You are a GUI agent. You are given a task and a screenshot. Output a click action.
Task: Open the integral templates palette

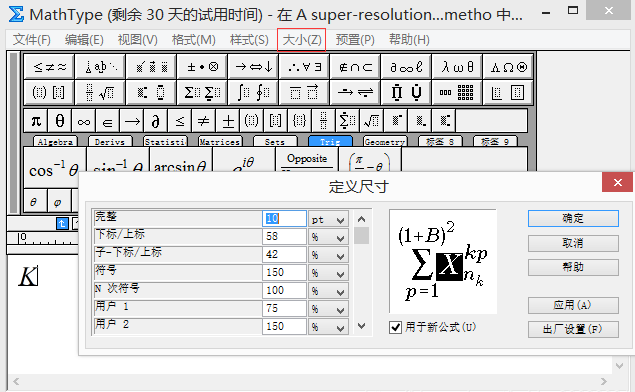click(x=253, y=92)
